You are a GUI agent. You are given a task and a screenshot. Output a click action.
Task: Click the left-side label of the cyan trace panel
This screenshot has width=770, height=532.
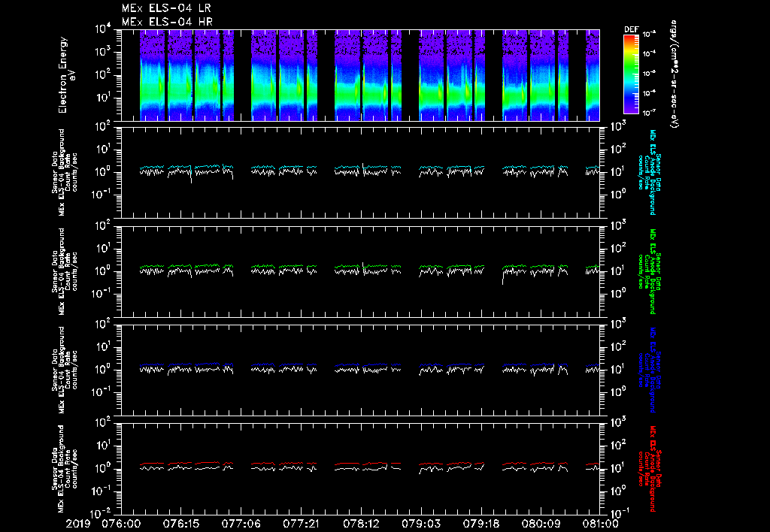point(65,172)
